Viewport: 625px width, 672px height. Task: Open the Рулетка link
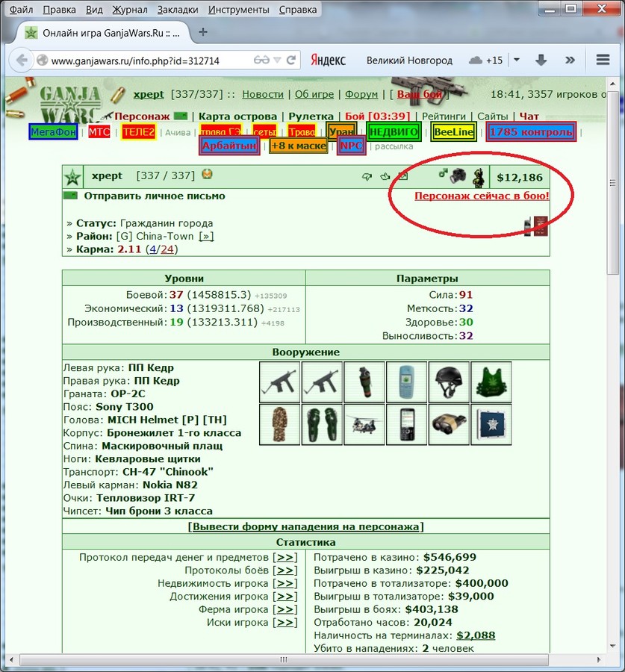point(311,116)
